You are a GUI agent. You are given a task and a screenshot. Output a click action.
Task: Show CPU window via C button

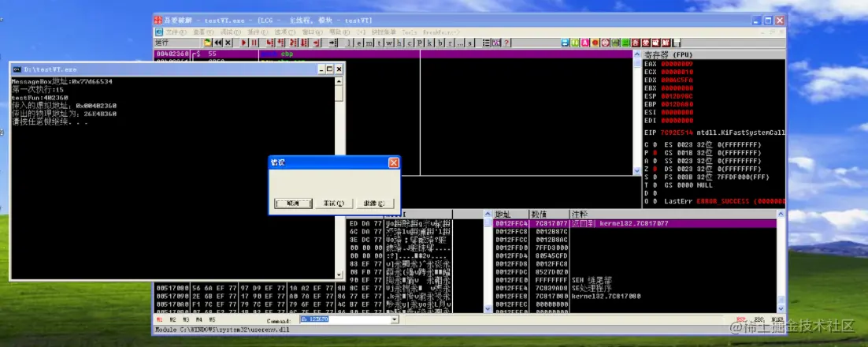(409, 43)
